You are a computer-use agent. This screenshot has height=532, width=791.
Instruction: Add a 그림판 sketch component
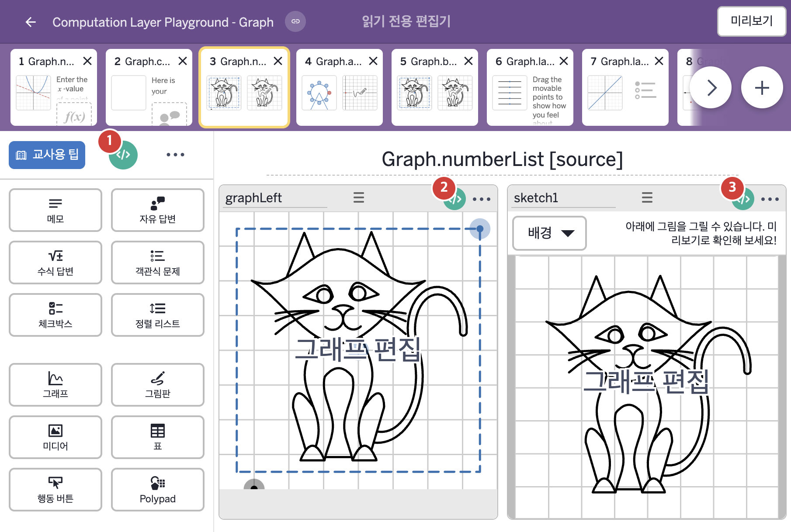pyautogui.click(x=158, y=385)
